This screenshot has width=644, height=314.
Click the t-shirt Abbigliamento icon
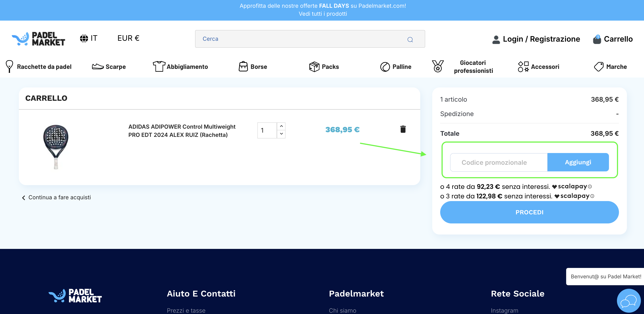tap(159, 66)
